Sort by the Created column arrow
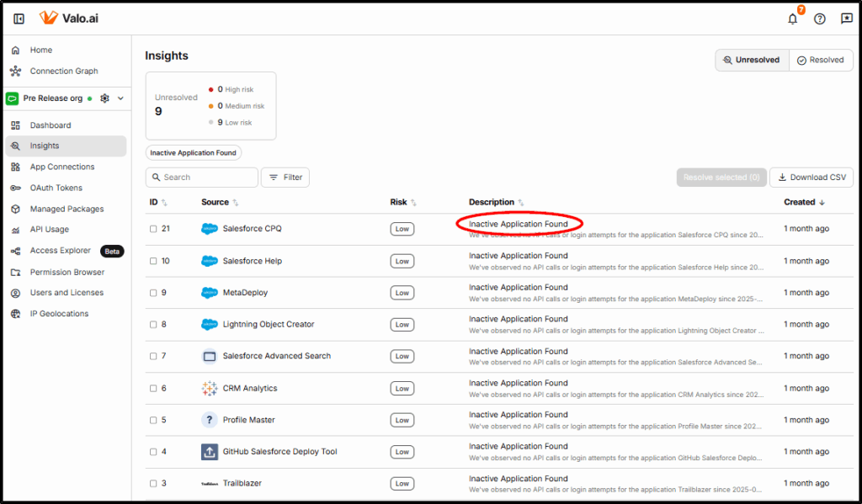The height and width of the screenshot is (504, 862). click(821, 202)
